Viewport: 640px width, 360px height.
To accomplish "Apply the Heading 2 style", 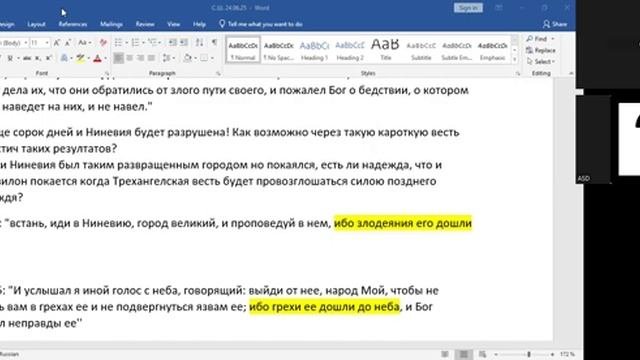I will 350,50.
